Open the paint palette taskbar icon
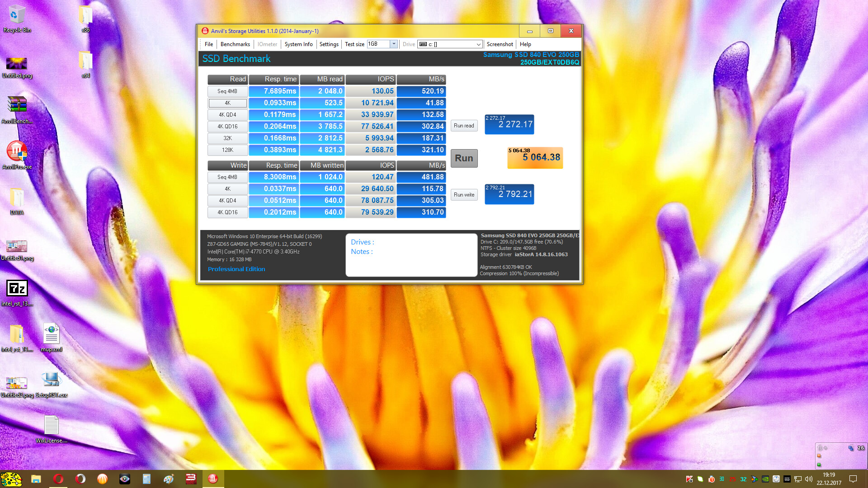868x488 pixels. tap(169, 479)
